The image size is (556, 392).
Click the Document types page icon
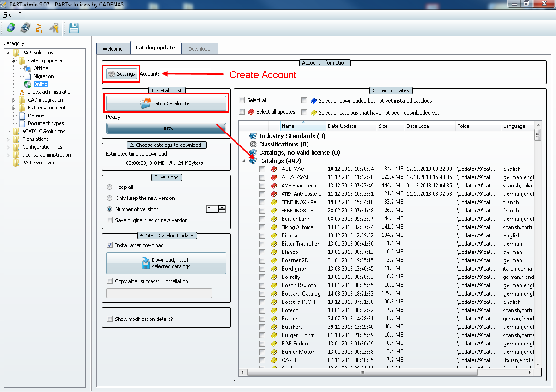coord(23,123)
